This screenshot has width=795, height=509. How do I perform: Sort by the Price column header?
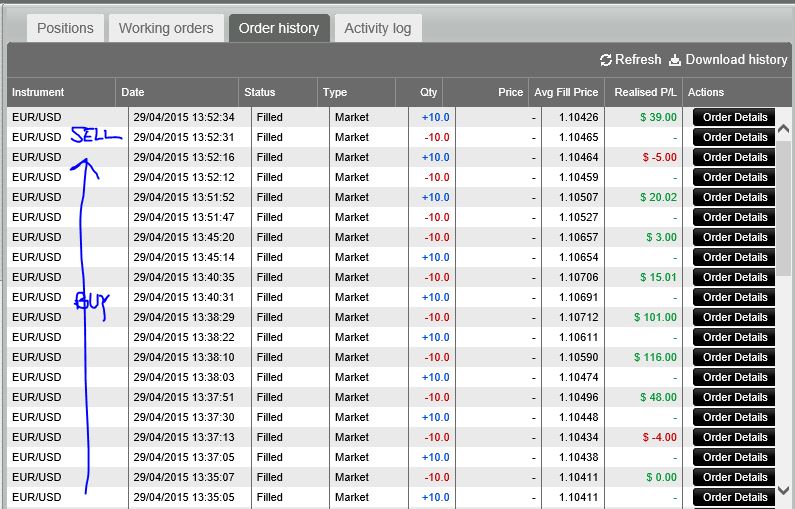[x=486, y=92]
